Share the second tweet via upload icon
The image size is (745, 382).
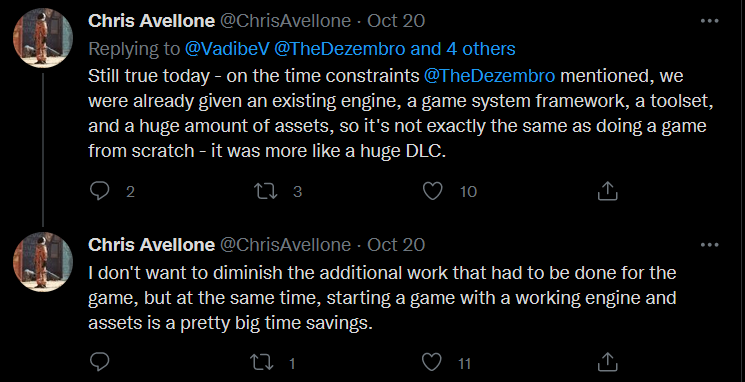(x=607, y=363)
